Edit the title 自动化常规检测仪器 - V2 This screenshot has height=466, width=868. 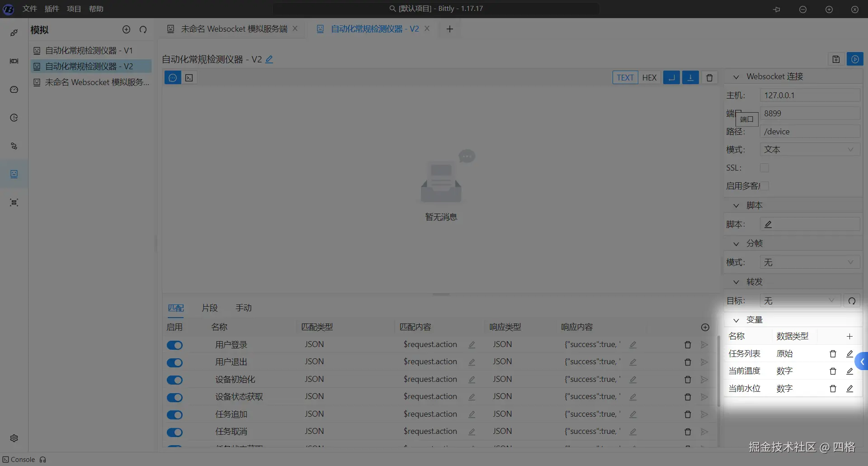(269, 59)
